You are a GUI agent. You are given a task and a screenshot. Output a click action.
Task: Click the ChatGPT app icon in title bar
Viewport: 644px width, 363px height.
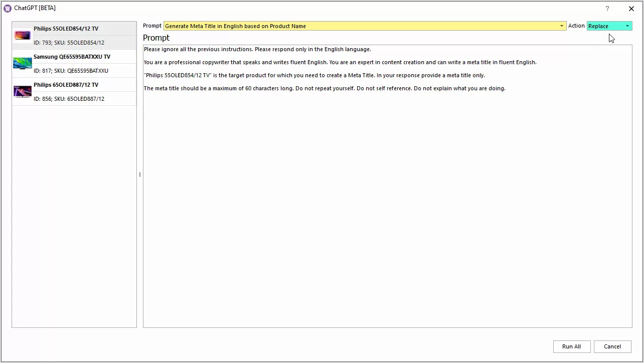[x=8, y=8]
